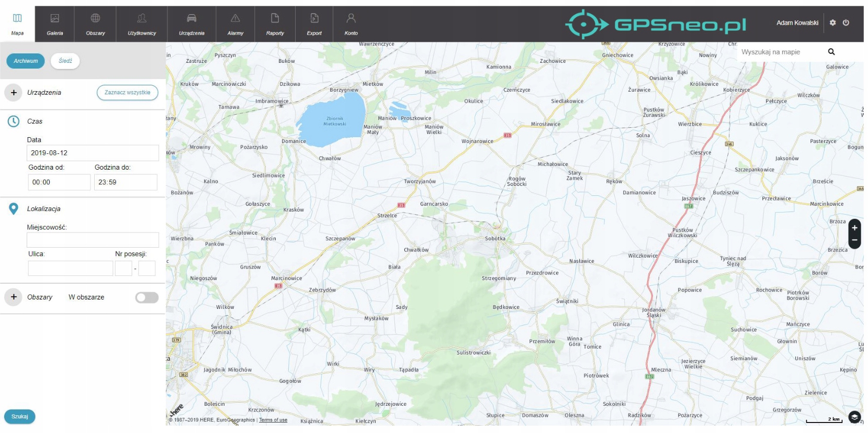Click the Mietków label on map
The width and height of the screenshot is (868, 433).
point(373,84)
